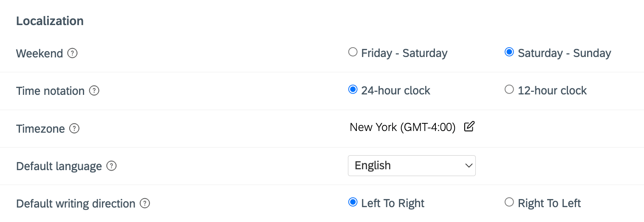Select the Friday - Saturday weekend option
Image resolution: width=644 pixels, height=222 pixels.
(x=353, y=52)
